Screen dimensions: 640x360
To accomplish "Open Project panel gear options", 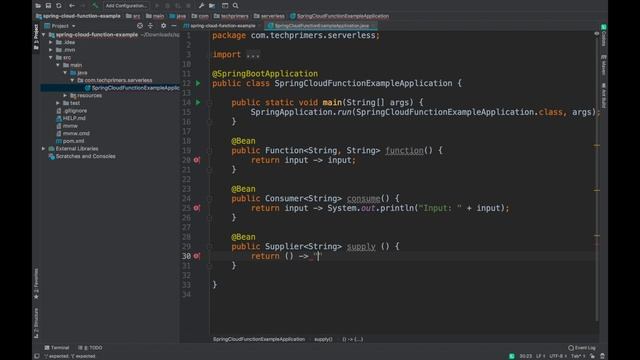I will tap(163, 26).
